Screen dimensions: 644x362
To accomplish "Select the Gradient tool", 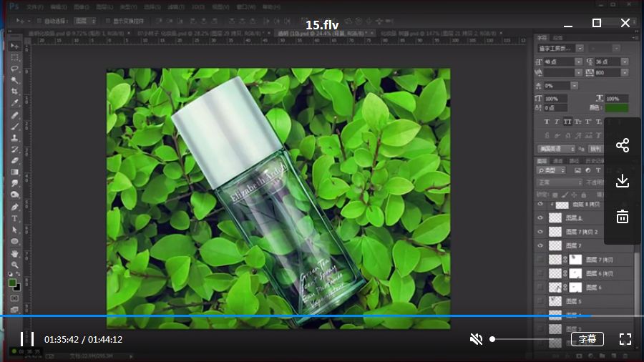I will (x=14, y=172).
